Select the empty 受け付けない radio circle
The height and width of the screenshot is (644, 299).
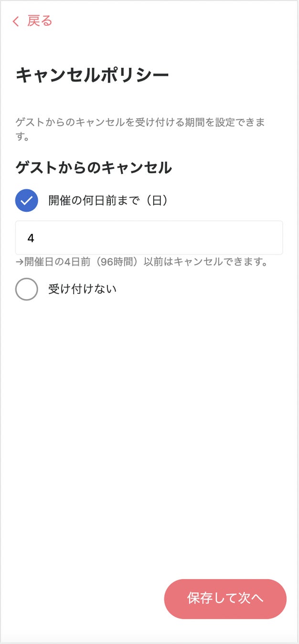(x=27, y=289)
